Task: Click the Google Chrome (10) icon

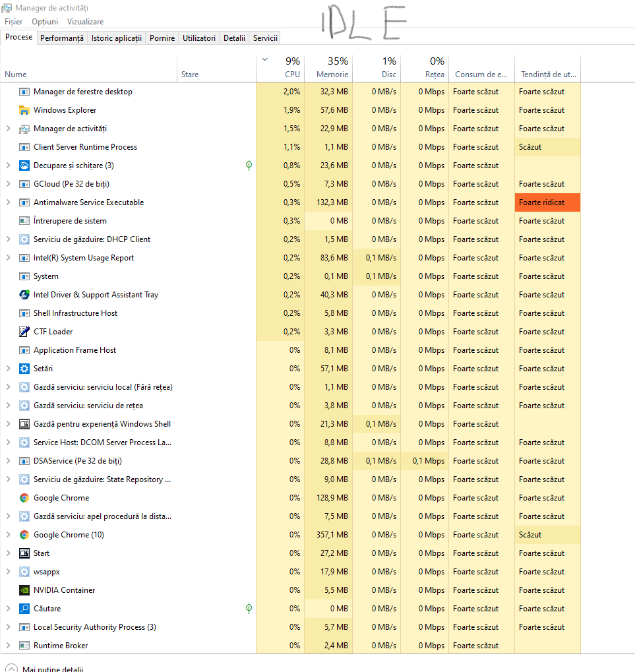Action: [x=24, y=535]
